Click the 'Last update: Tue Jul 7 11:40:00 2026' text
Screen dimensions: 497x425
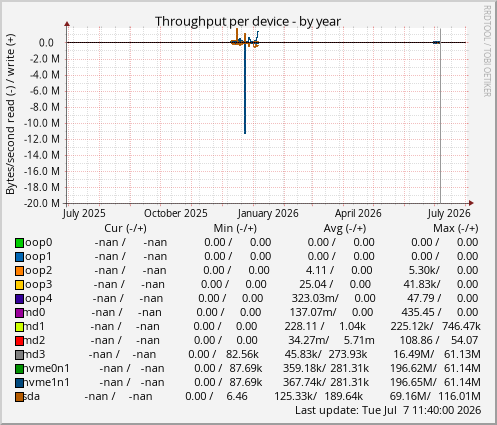point(388,410)
